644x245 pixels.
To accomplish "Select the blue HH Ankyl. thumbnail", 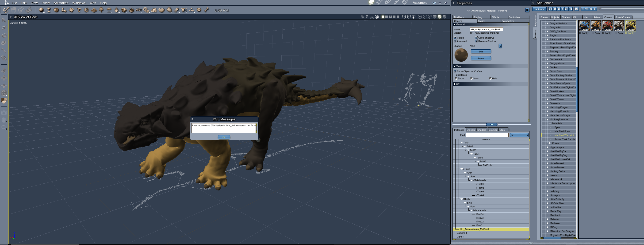I will pos(584,26).
